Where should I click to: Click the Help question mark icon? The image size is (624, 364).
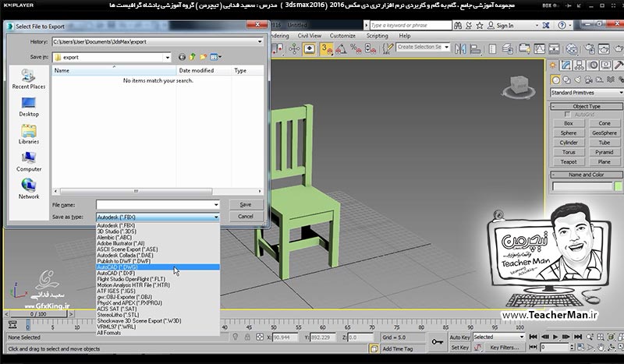click(562, 26)
